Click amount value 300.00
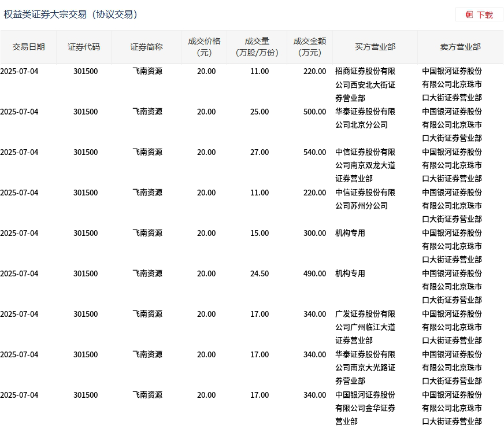The image size is (504, 429). coord(314,233)
